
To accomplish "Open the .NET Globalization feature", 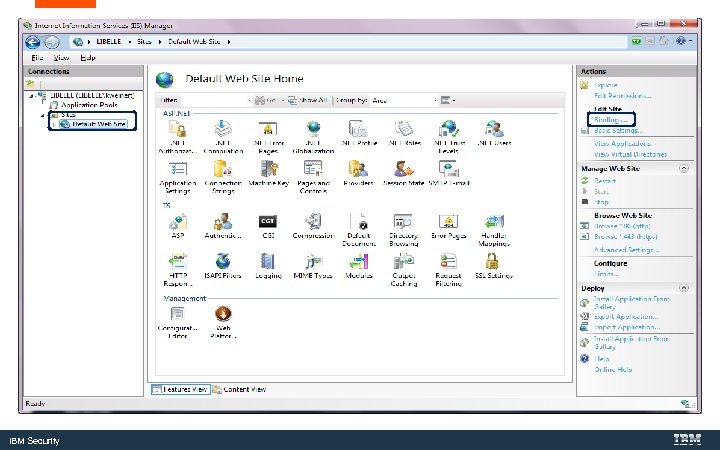I will [x=313, y=137].
